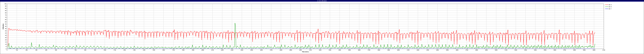Click the red dm-2 initial peak near time zero
This screenshot has height=54, width=644.
point(9,28)
